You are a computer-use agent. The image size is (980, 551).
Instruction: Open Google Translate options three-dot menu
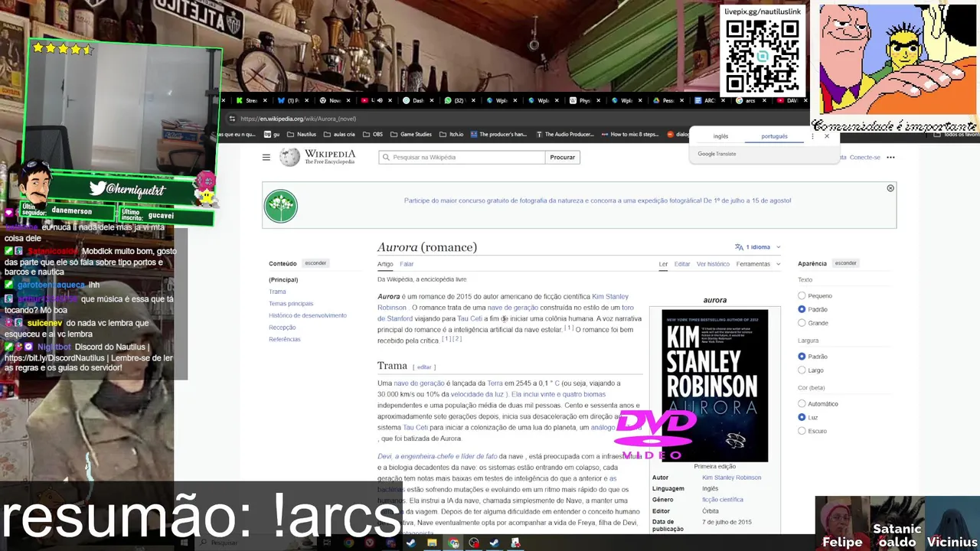click(812, 136)
